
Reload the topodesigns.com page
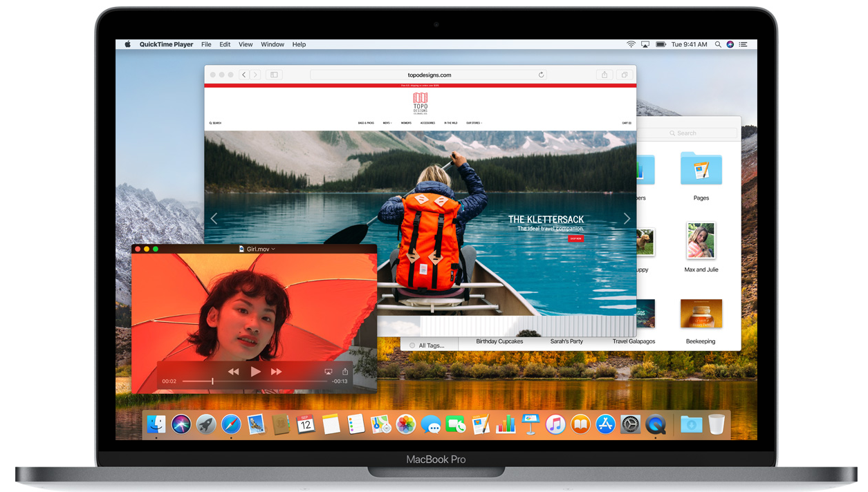[542, 75]
